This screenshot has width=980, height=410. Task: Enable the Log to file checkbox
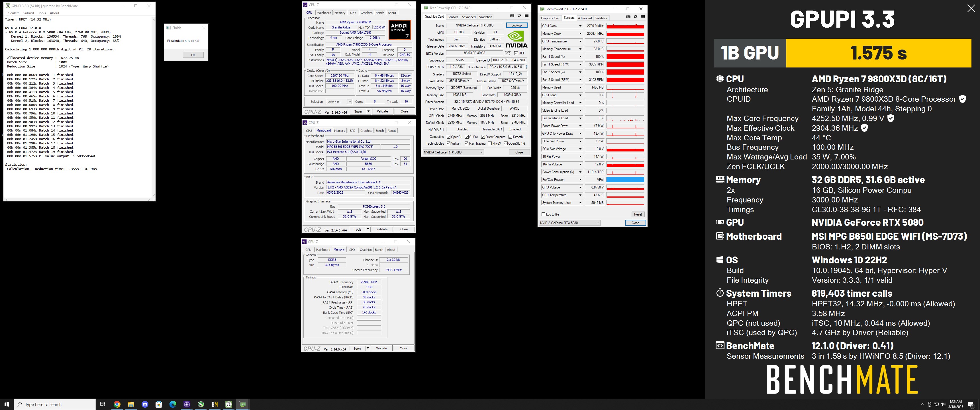(543, 214)
